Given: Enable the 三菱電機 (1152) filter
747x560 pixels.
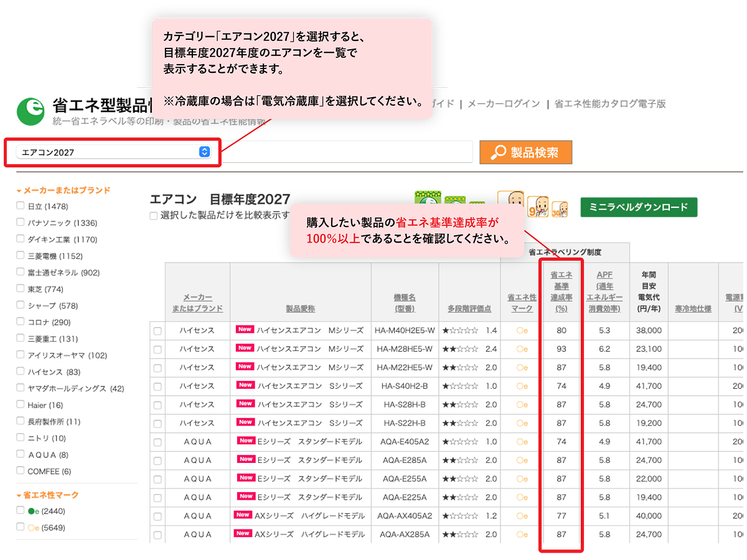Looking at the screenshot, I should pyautogui.click(x=21, y=255).
